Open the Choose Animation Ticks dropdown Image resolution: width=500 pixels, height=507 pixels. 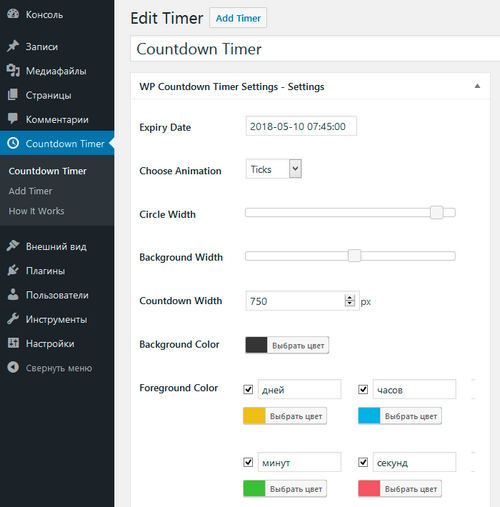pos(274,169)
